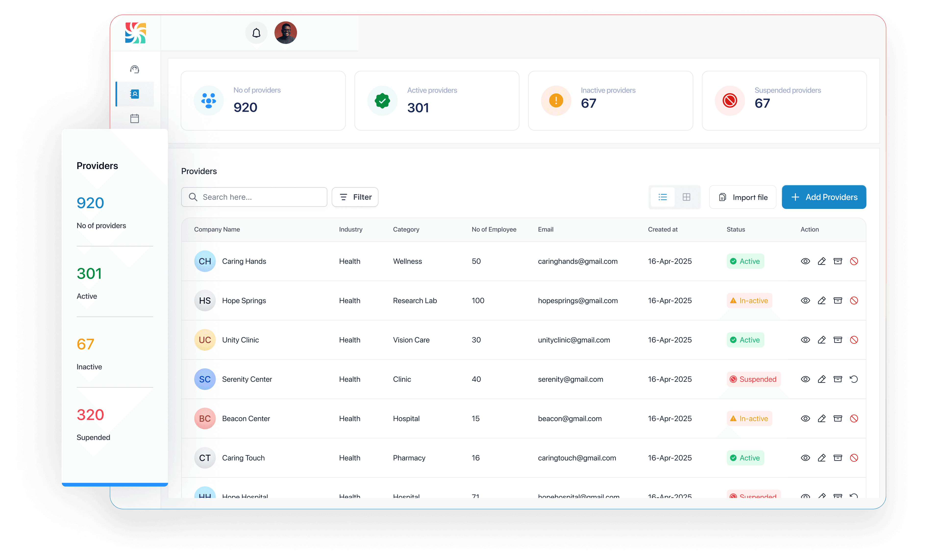View Caring Hands details eye icon

[x=805, y=261]
